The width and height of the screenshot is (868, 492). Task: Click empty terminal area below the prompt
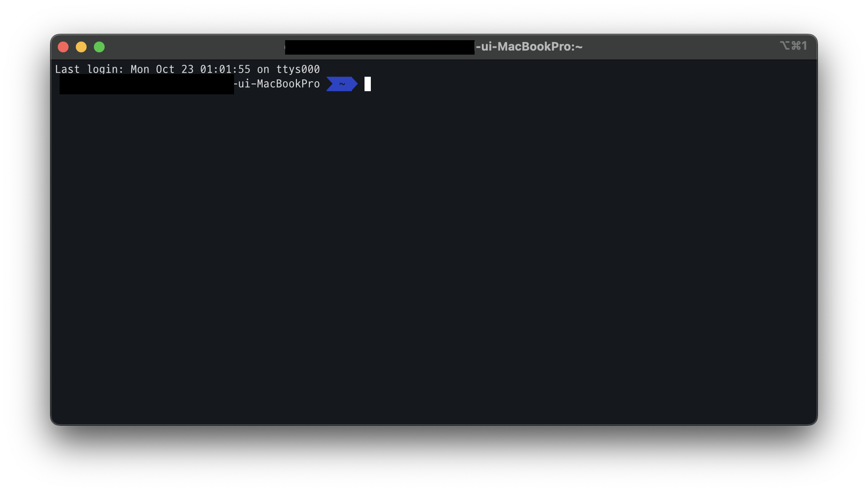click(x=433, y=253)
